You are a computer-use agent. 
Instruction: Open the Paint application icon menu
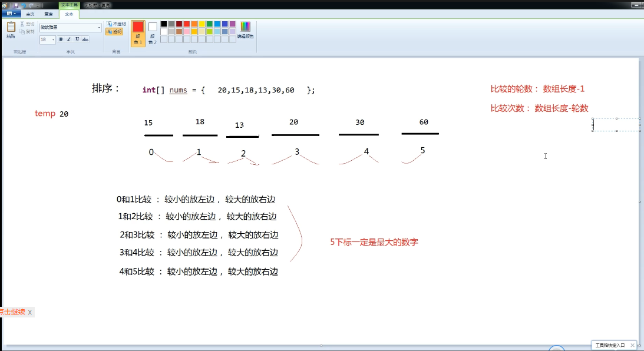tap(5, 5)
